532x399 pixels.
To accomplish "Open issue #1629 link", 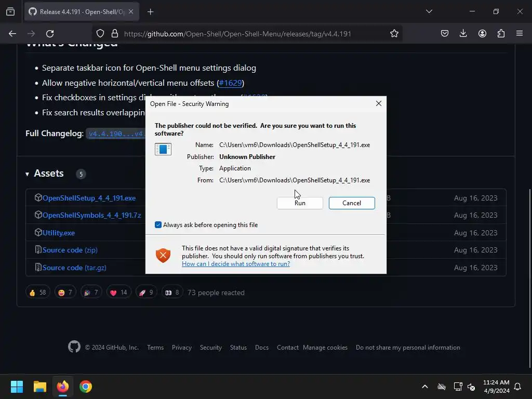I will click(x=230, y=83).
